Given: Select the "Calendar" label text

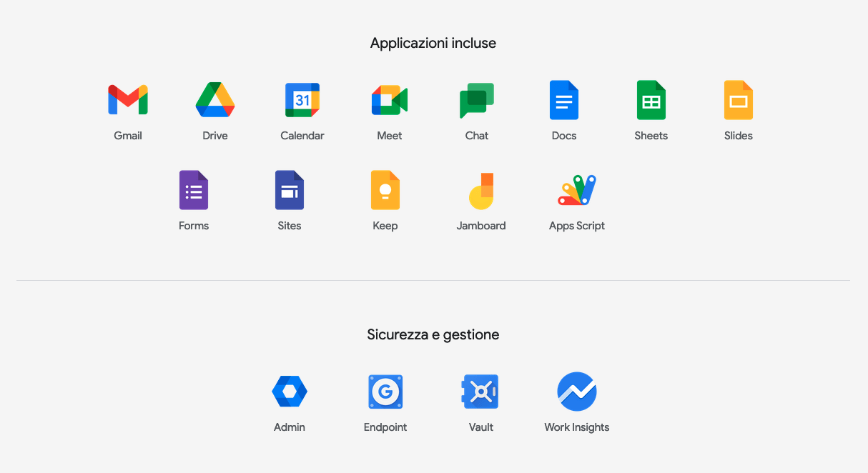Looking at the screenshot, I should point(302,136).
